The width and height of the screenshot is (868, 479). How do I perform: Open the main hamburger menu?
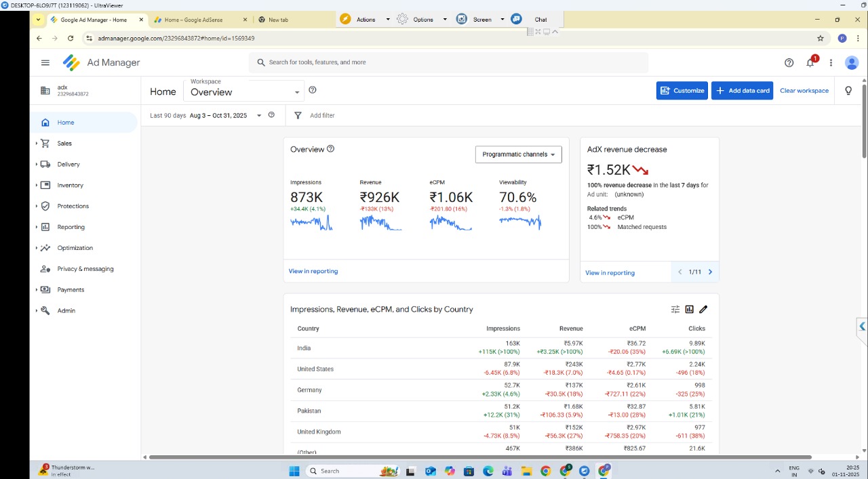tap(45, 63)
